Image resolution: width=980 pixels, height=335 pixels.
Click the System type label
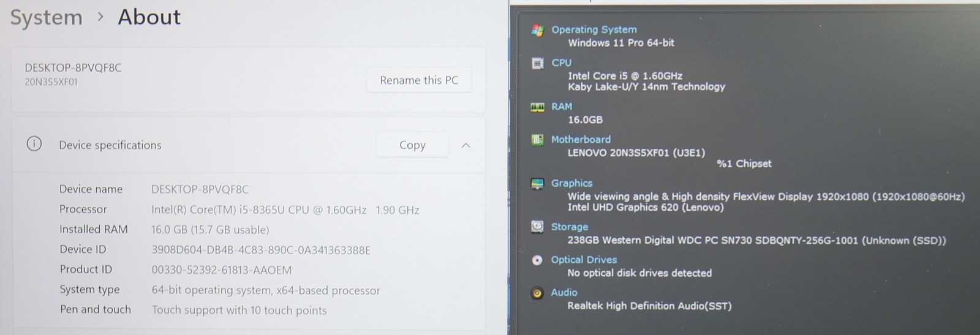[x=89, y=290]
